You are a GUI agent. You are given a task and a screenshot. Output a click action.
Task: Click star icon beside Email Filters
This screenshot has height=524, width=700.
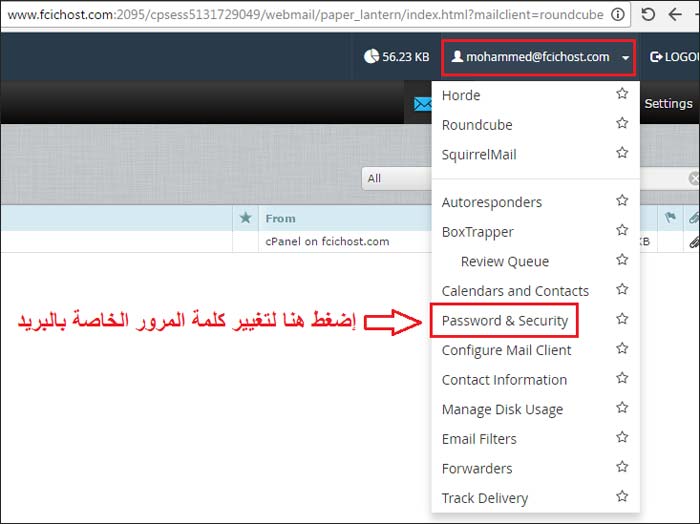[x=622, y=437]
